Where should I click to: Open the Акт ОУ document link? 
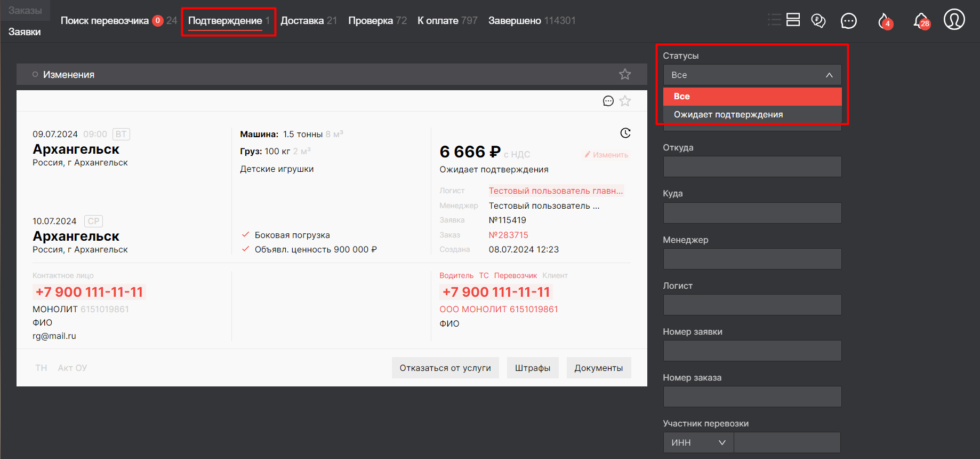point(73,368)
